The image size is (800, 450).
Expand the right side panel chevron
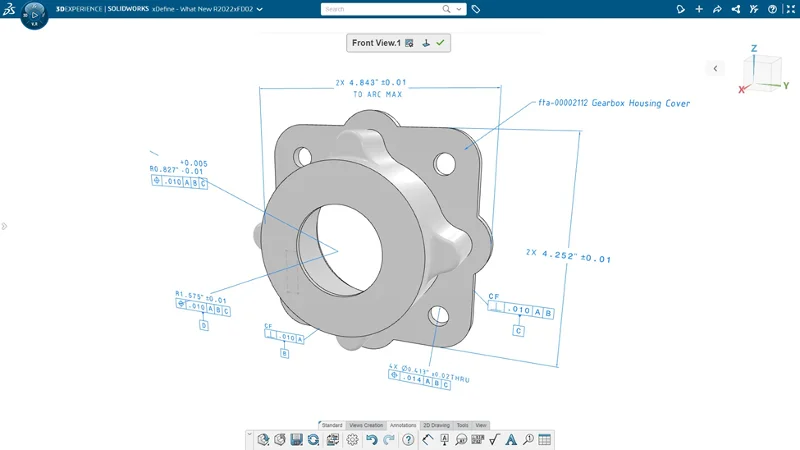(x=715, y=68)
